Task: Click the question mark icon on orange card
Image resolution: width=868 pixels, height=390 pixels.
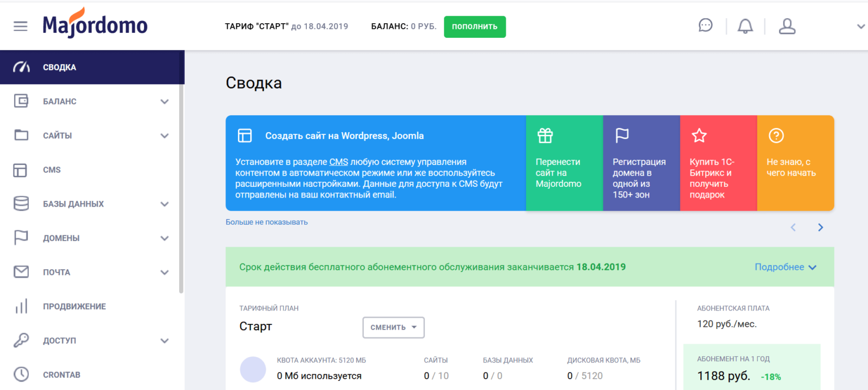Action: (776, 135)
